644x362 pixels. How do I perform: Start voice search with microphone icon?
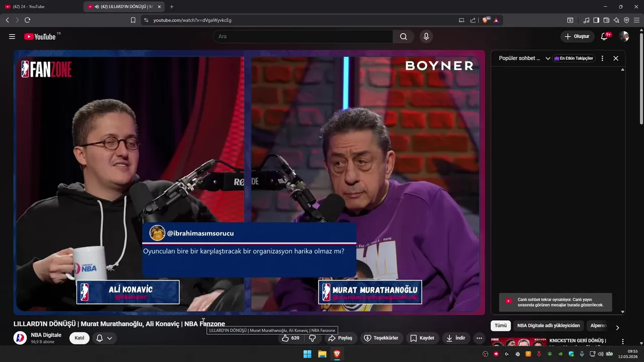426,37
